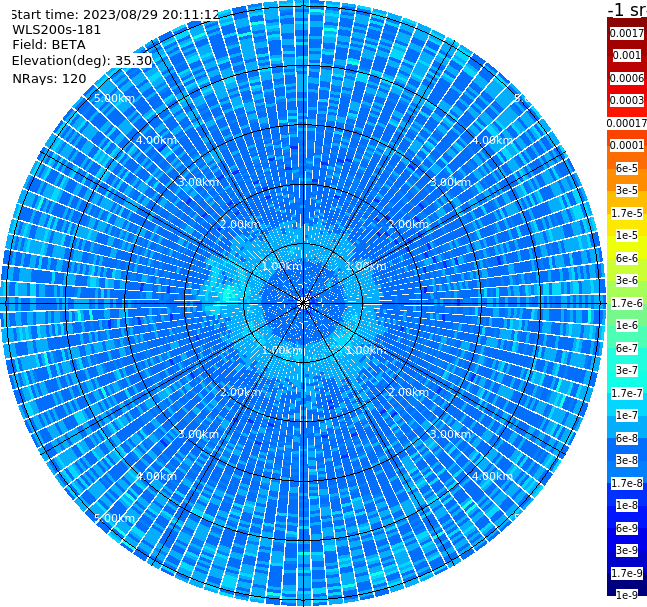This screenshot has width=647, height=607.
Task: Select the 1.7e-7 colorbar label
Action: 627,393
